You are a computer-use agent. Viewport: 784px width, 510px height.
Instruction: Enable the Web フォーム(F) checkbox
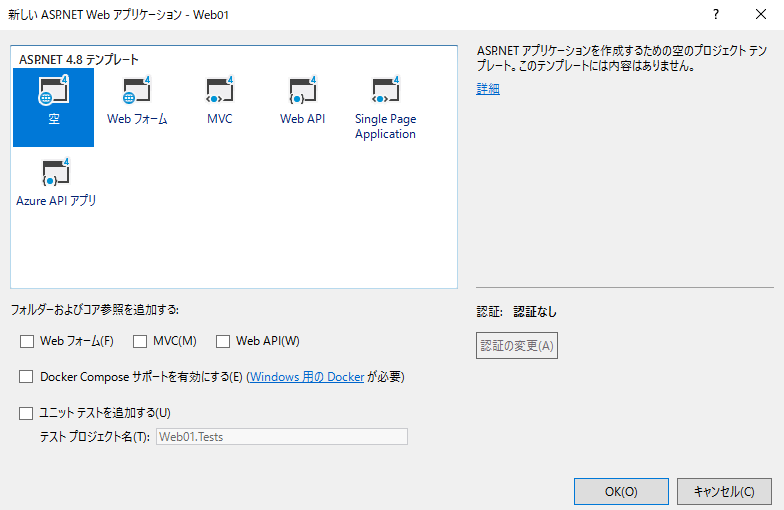pyautogui.click(x=27, y=342)
